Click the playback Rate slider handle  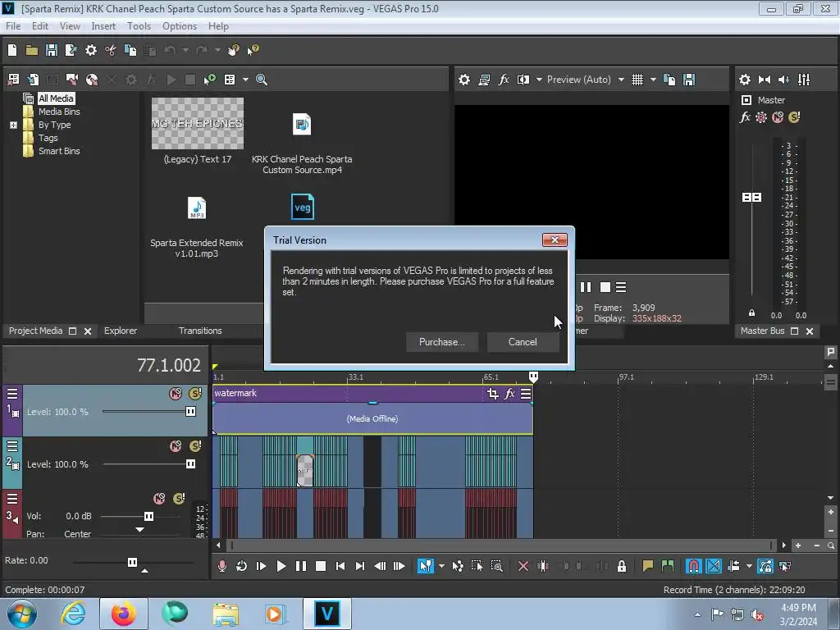[132, 562]
